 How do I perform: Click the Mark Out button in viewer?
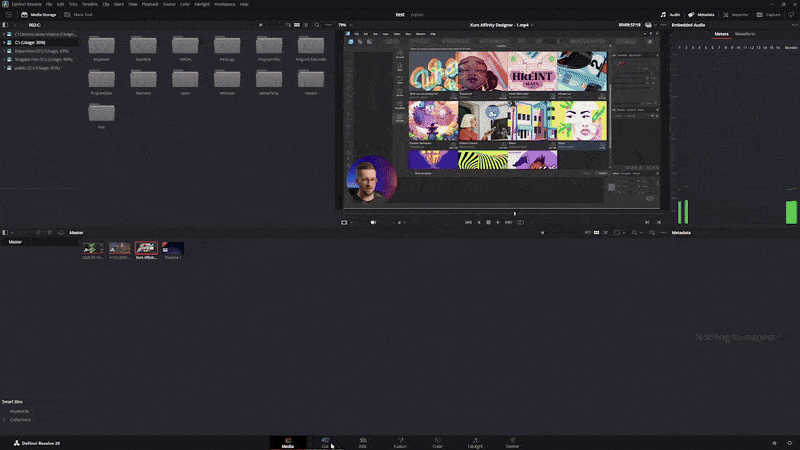click(x=659, y=222)
